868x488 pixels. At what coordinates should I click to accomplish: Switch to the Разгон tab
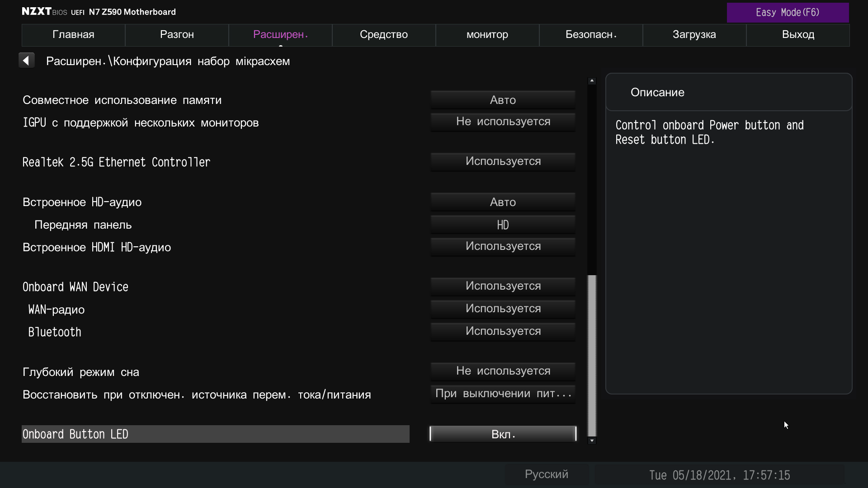(177, 35)
